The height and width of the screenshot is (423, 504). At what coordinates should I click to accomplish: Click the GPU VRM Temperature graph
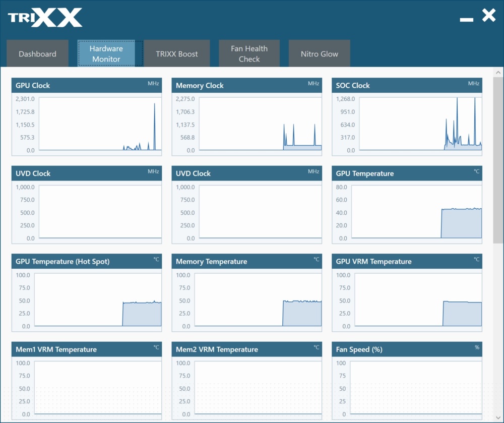418,300
